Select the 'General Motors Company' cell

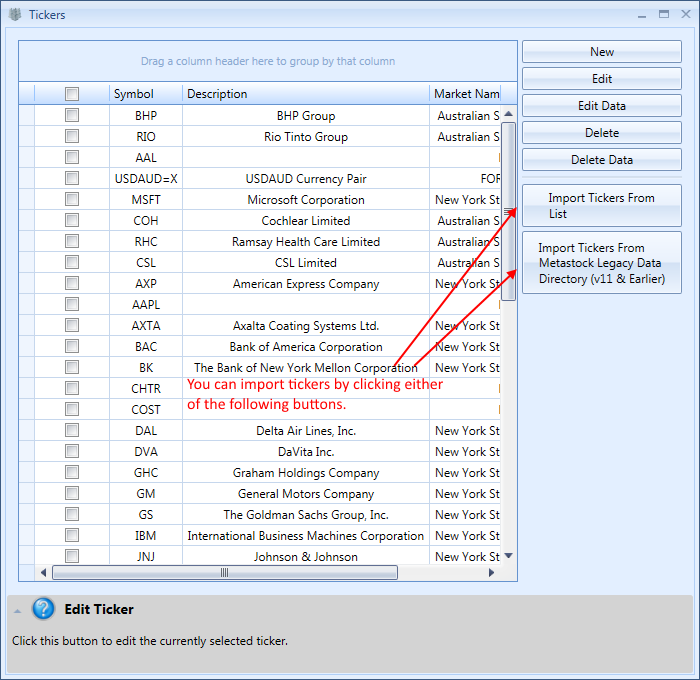click(x=306, y=493)
